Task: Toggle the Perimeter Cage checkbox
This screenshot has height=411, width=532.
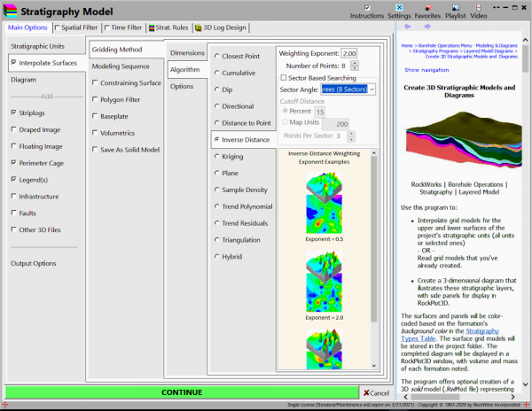Action: point(13,162)
